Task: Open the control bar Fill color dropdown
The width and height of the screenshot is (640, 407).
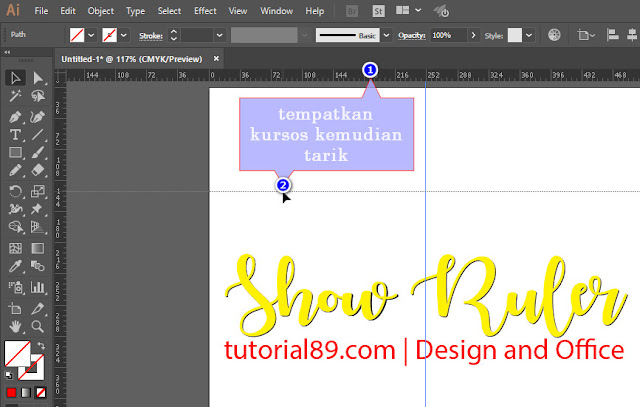Action: pos(91,35)
